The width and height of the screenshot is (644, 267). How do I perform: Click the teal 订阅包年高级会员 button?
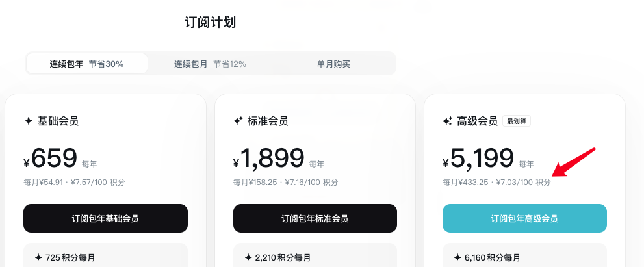pyautogui.click(x=524, y=218)
